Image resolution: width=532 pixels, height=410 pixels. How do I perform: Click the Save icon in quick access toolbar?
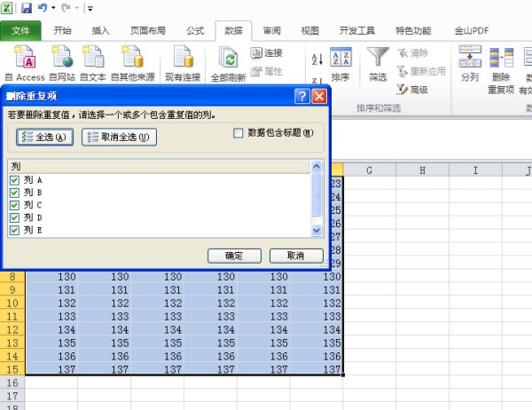(27, 8)
